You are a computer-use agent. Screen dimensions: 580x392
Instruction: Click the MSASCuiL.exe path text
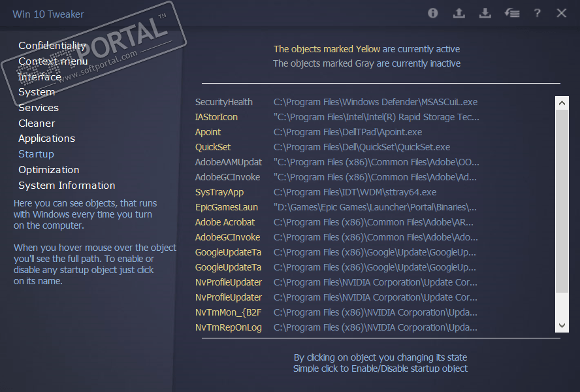376,102
